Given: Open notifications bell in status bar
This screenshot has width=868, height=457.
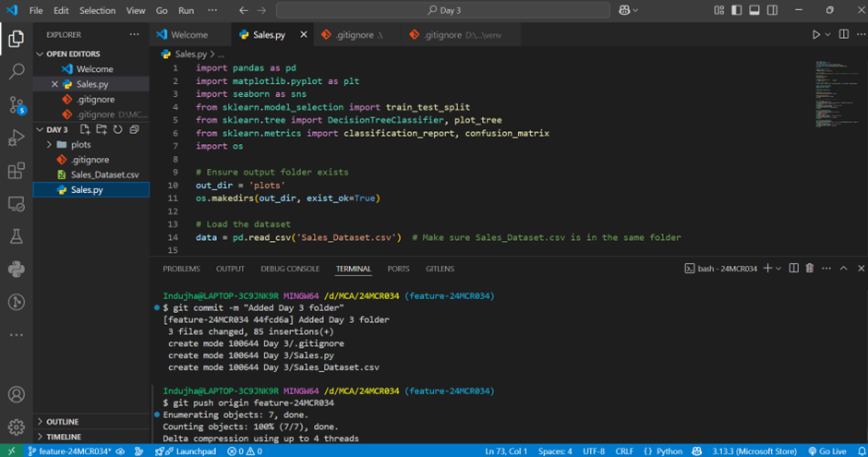Looking at the screenshot, I should click(862, 451).
